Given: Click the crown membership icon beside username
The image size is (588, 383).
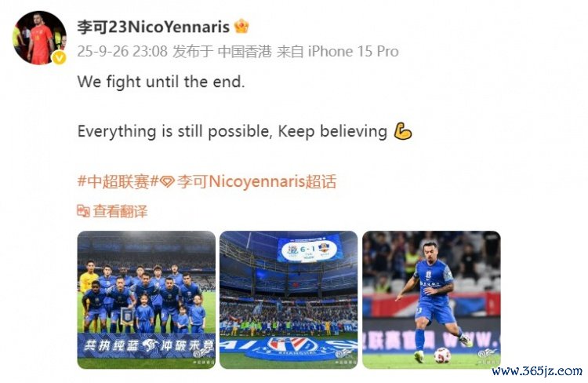Looking at the screenshot, I should [x=241, y=27].
